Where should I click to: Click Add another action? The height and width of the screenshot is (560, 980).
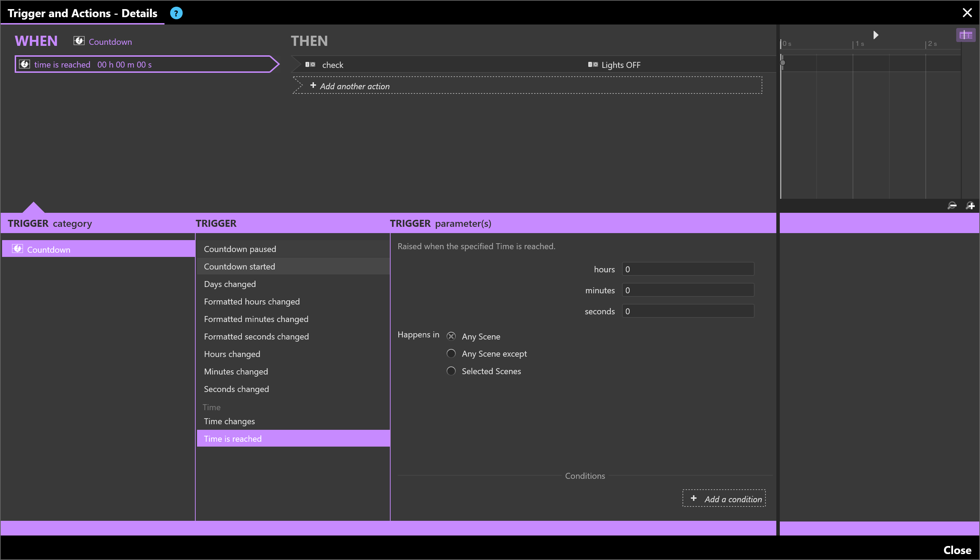click(x=527, y=85)
